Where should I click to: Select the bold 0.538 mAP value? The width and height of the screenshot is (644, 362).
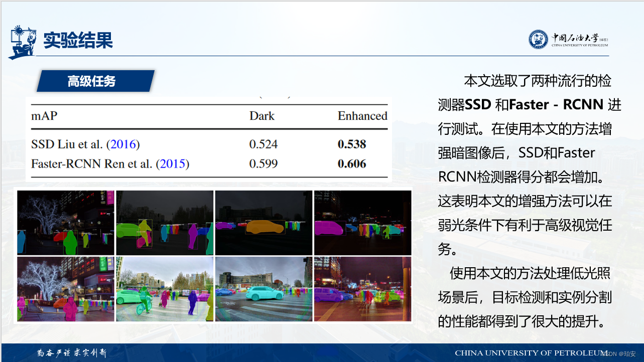(x=351, y=144)
